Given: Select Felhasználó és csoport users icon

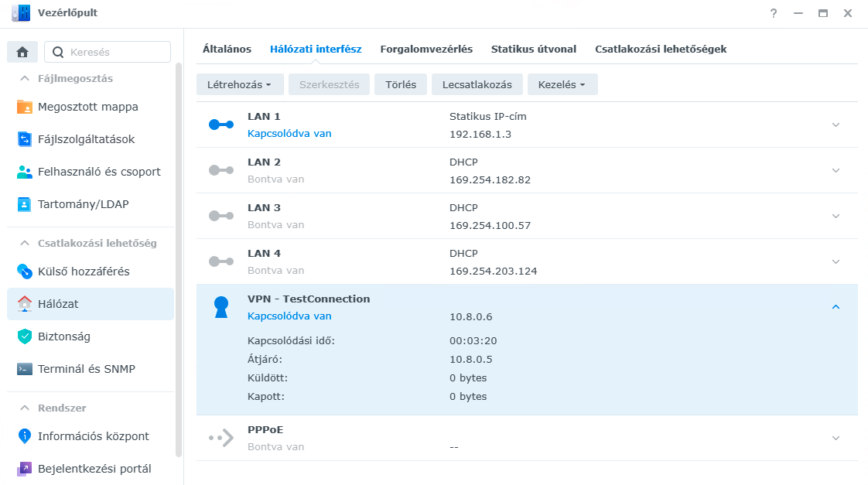Looking at the screenshot, I should 25,172.
